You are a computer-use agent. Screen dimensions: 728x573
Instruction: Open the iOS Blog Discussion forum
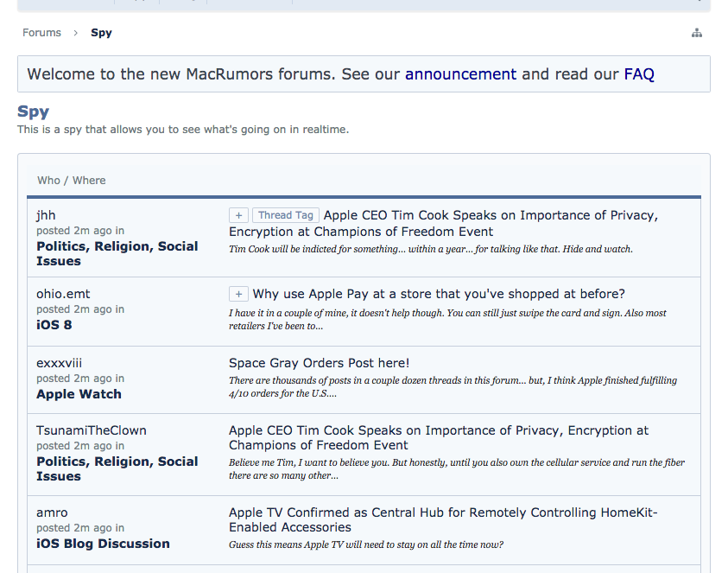coord(103,544)
